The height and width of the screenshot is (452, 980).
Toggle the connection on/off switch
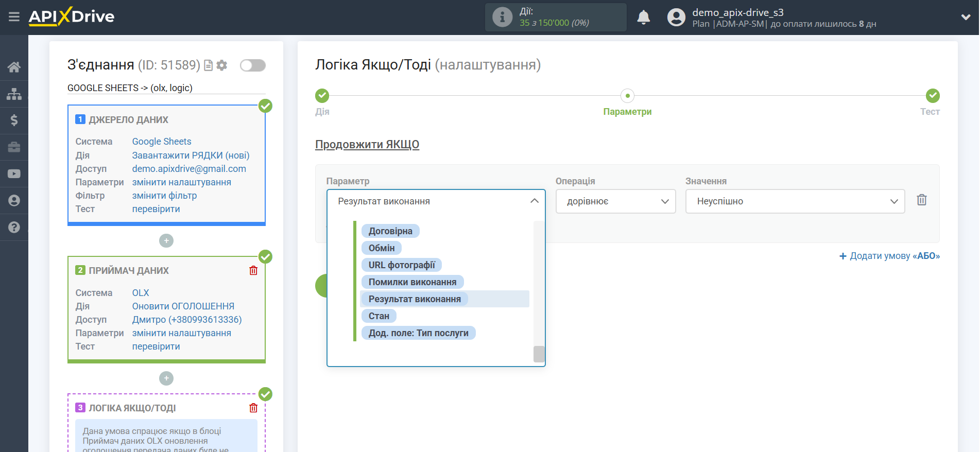(253, 65)
